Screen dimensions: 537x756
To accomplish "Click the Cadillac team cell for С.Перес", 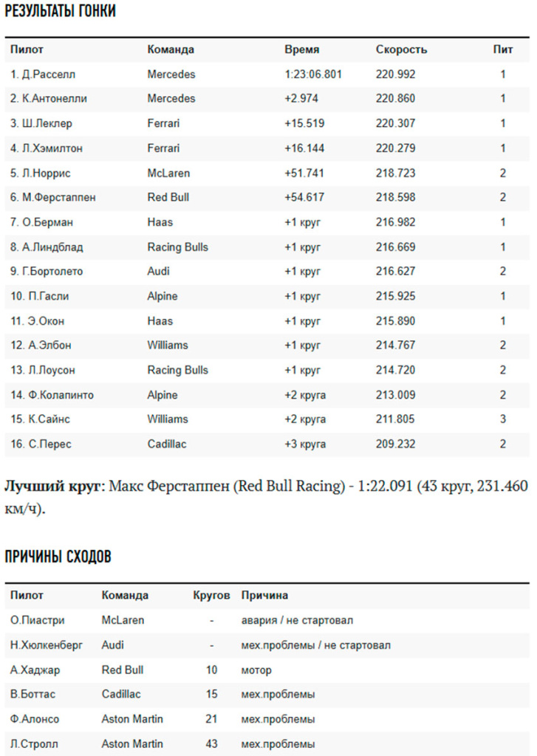I will (166, 444).
